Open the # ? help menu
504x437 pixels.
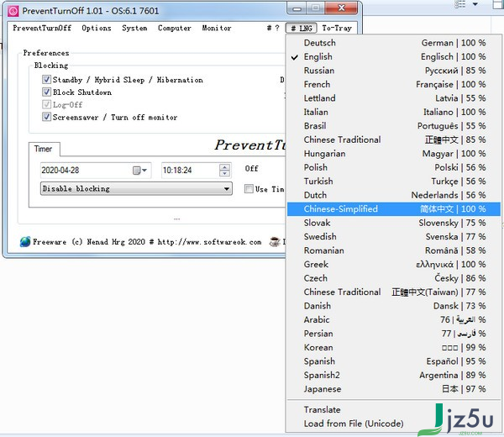point(273,28)
